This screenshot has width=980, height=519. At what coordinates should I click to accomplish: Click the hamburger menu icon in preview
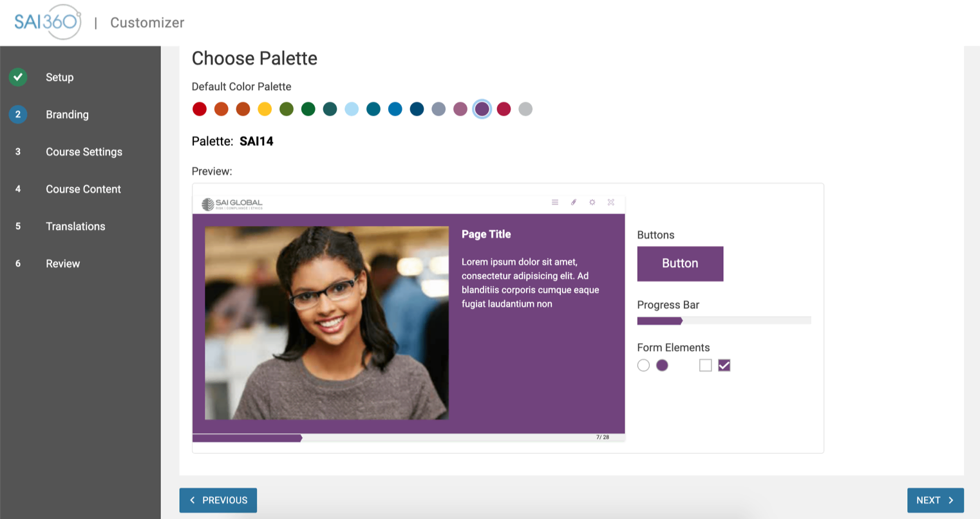(x=554, y=202)
